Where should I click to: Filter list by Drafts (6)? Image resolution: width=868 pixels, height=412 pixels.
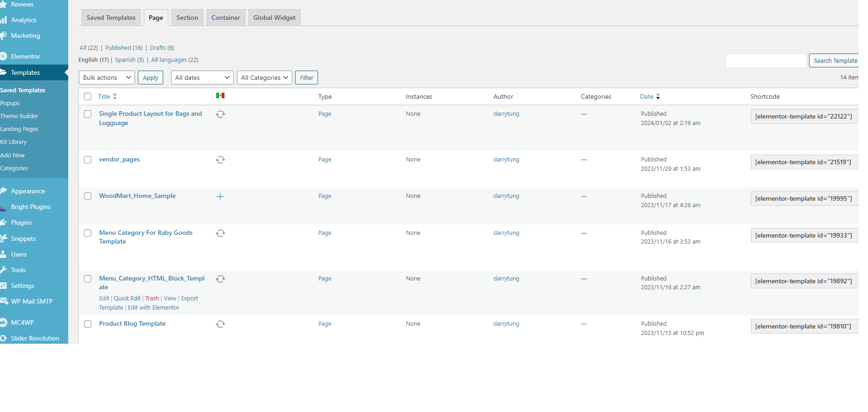point(162,48)
